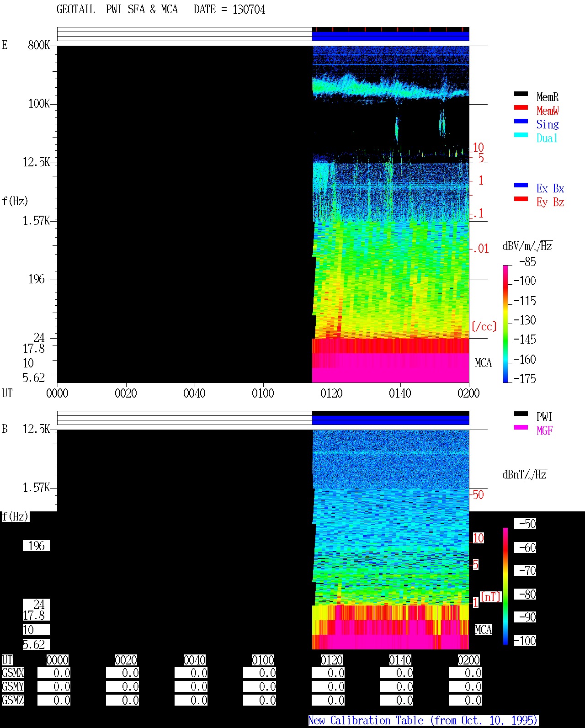Click '0100' on the E panel time axis
The width and height of the screenshot is (585, 728).
pyautogui.click(x=263, y=393)
